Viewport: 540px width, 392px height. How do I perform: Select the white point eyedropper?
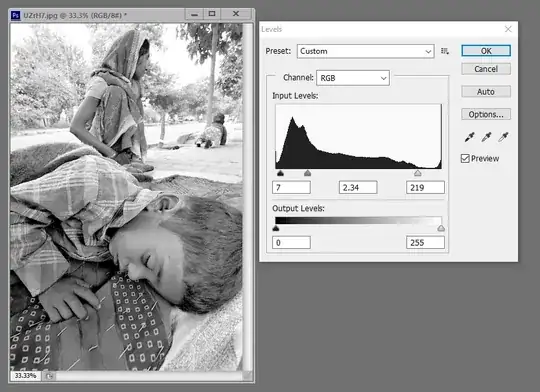click(x=503, y=137)
